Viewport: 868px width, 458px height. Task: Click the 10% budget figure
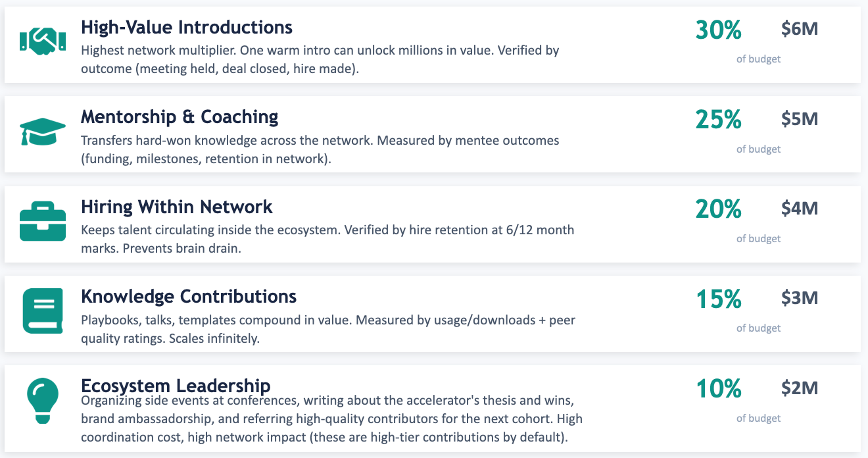[x=718, y=388]
